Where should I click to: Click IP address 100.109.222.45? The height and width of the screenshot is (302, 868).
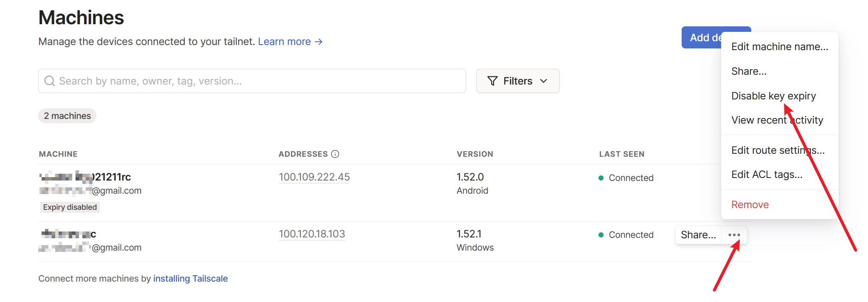point(314,177)
